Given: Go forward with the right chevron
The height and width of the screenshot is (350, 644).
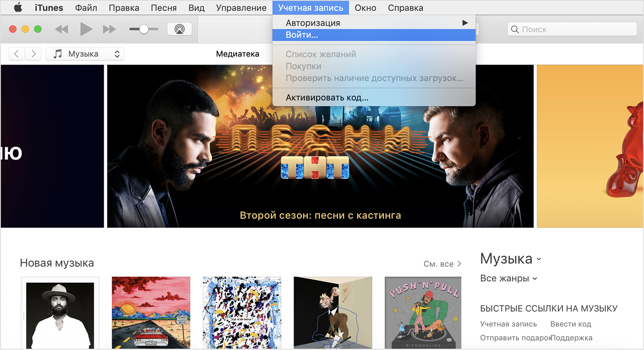Looking at the screenshot, I should 33,54.
